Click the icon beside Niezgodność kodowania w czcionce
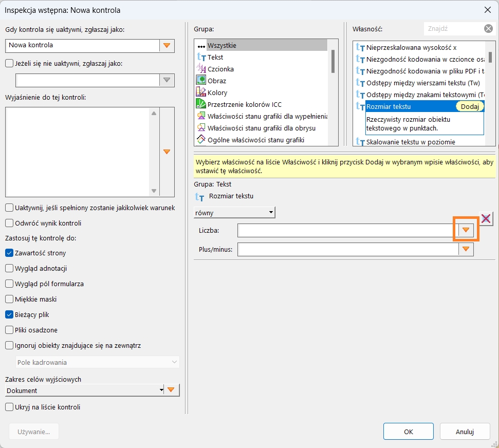The image size is (499, 448). pyautogui.click(x=360, y=59)
